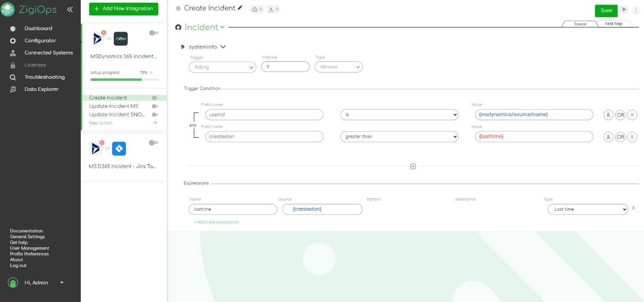Click the ZigiOps octopus logo

(8, 9)
